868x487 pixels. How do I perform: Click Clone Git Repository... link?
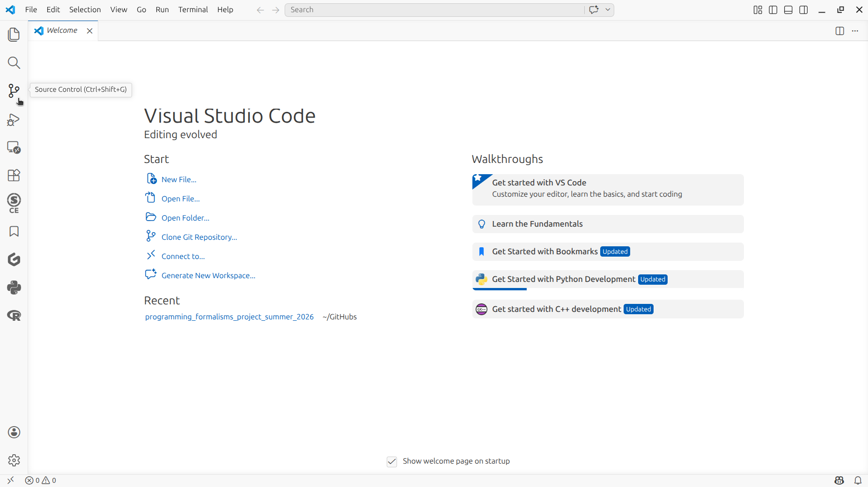(199, 237)
